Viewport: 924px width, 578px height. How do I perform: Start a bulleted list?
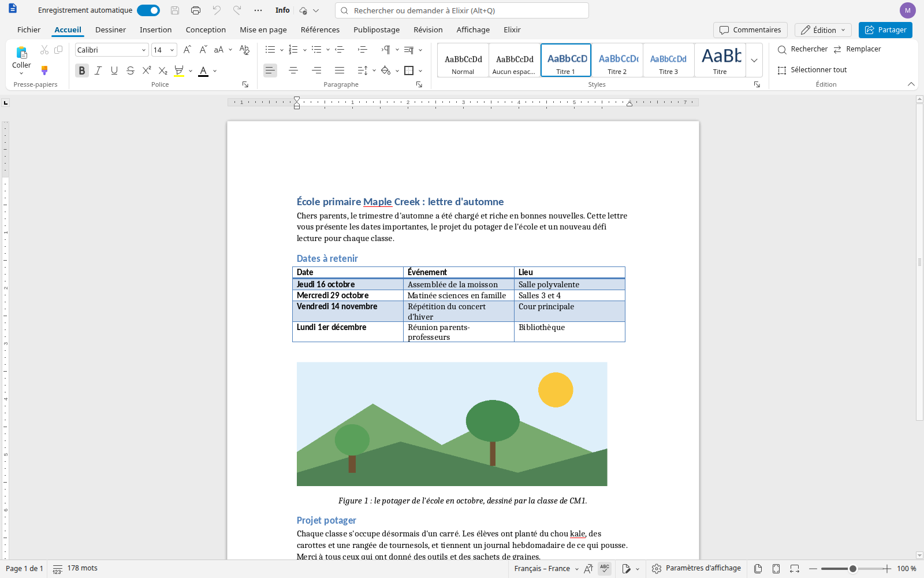tap(270, 50)
